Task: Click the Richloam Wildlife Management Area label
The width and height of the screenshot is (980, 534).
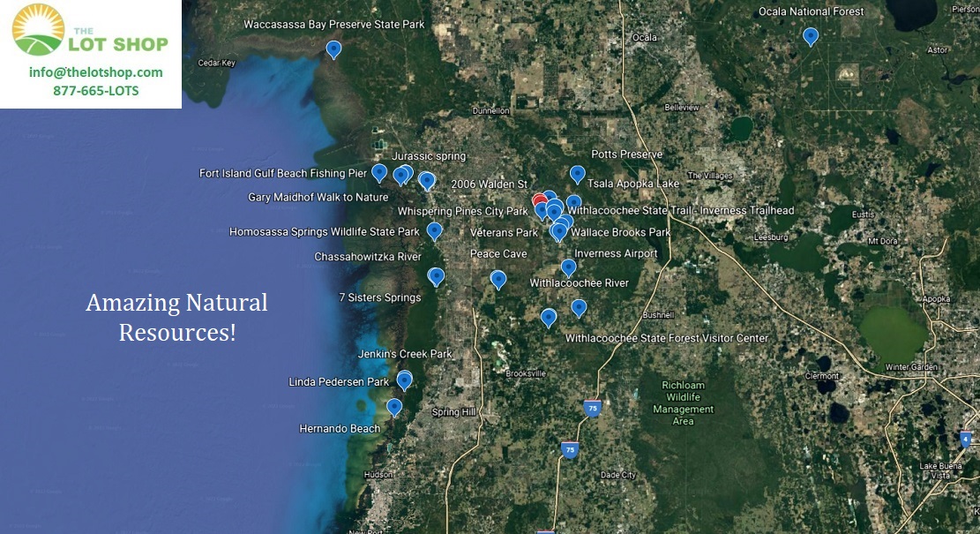Action: coord(684,403)
